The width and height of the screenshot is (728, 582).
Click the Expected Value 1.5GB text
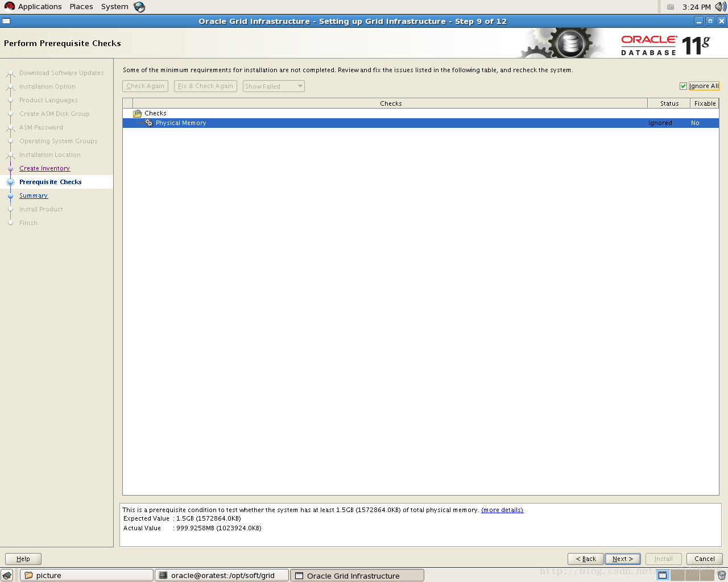point(182,518)
